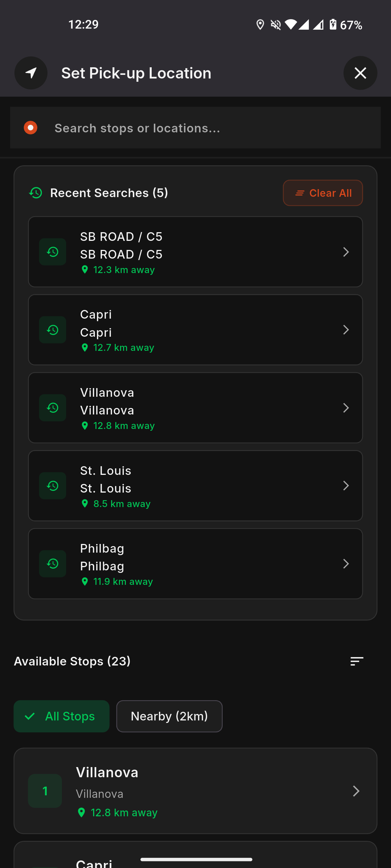
Task: Close the Set Pick-up Location screen
Action: pyautogui.click(x=360, y=73)
